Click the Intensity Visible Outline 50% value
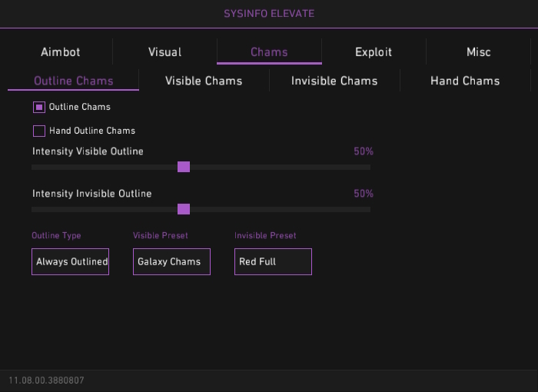The width and height of the screenshot is (538, 392). click(x=364, y=151)
